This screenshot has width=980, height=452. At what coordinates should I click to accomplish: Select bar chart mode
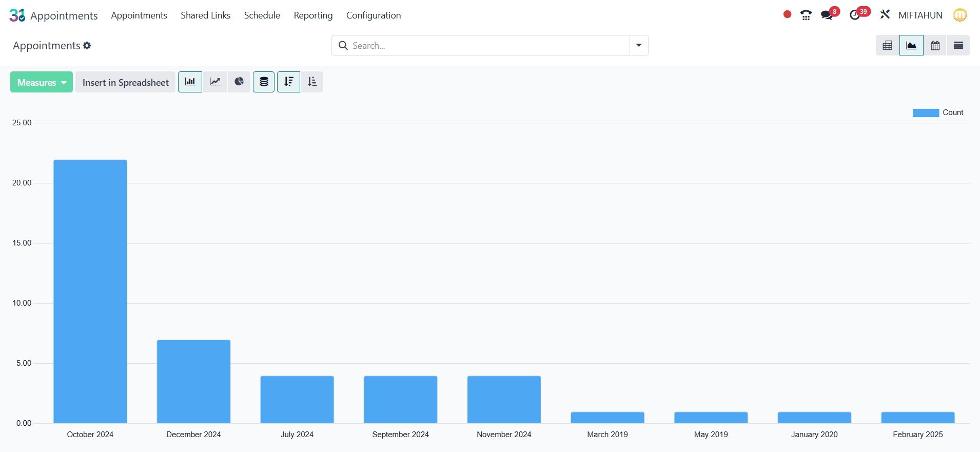190,82
